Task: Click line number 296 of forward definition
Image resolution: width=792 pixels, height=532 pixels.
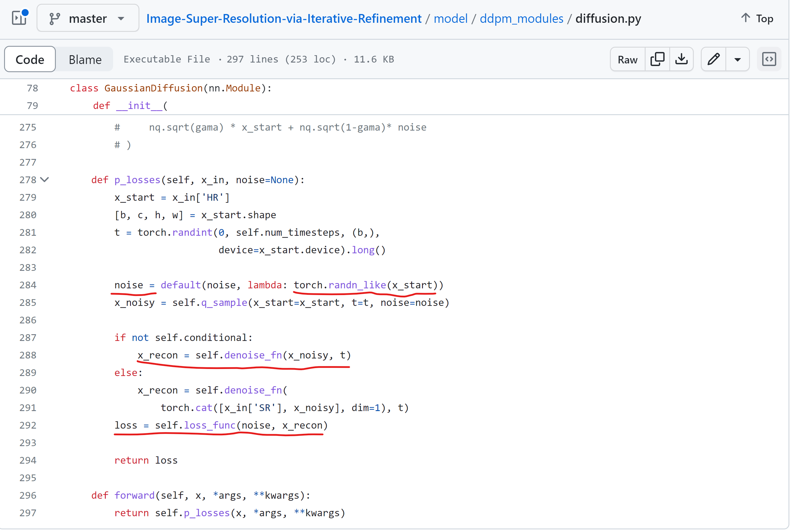Action: 28,495
